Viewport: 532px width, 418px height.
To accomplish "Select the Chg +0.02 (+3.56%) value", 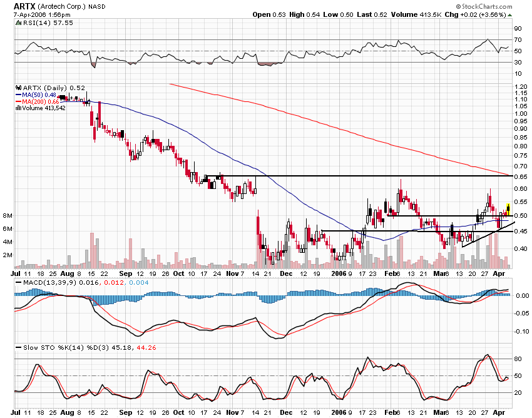I will pos(476,14).
